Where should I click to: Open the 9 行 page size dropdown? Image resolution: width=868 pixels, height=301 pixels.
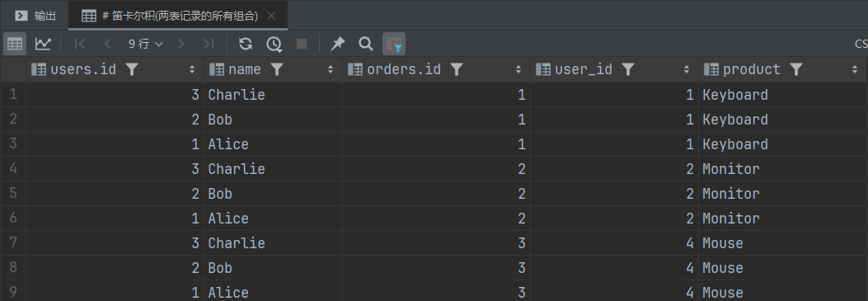click(146, 44)
